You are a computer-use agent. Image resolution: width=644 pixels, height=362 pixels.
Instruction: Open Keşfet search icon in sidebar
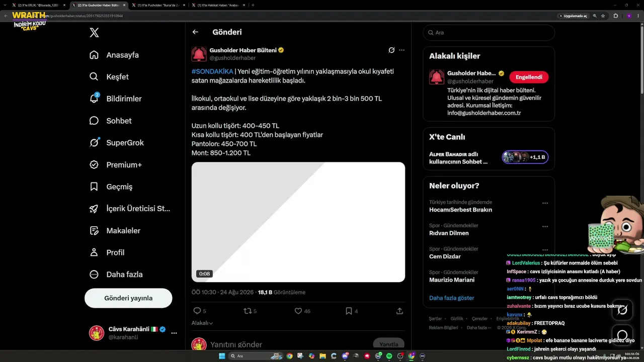click(94, 77)
